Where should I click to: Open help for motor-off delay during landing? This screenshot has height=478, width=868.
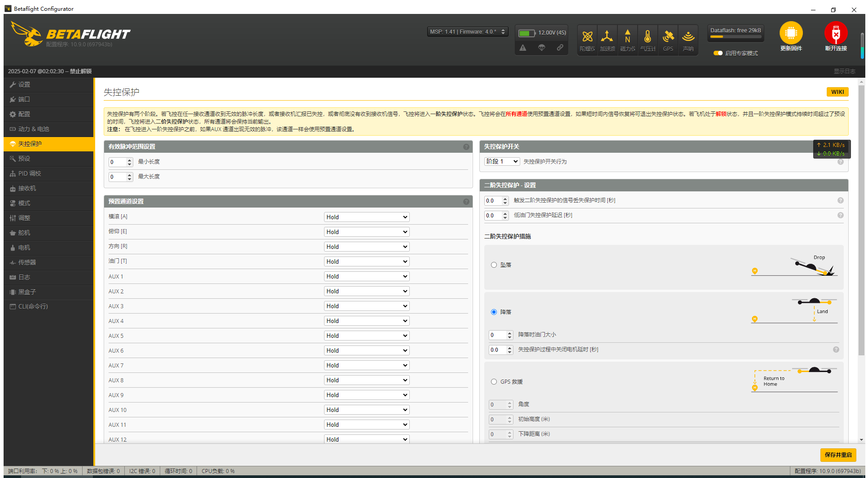(836, 350)
